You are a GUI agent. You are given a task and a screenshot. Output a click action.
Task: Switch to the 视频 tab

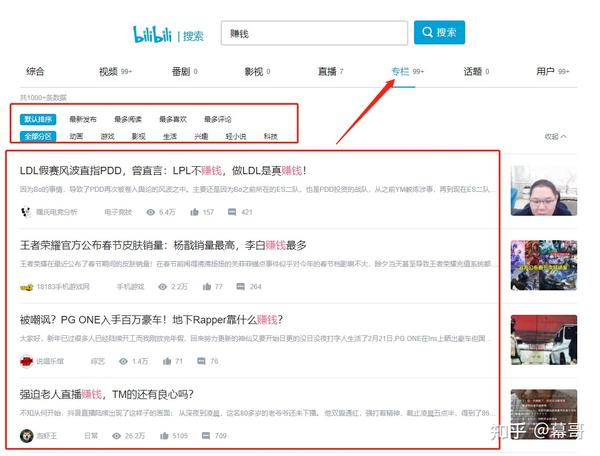pyautogui.click(x=115, y=72)
